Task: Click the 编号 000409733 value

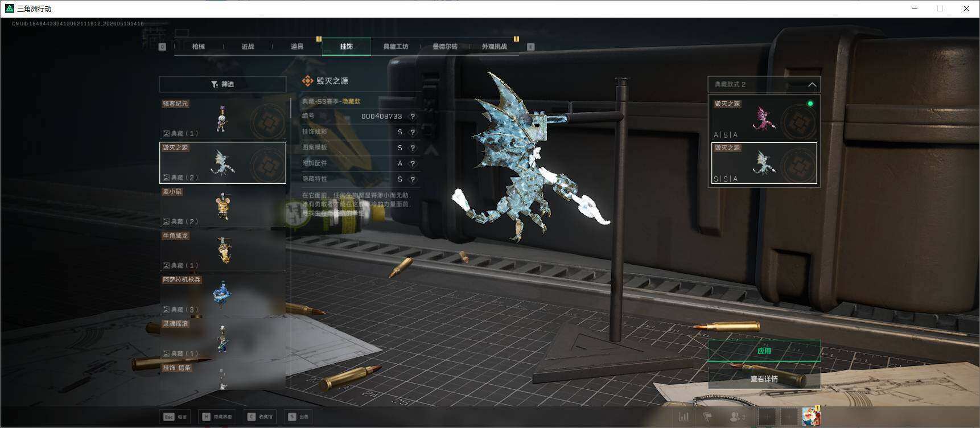Action: click(x=381, y=116)
